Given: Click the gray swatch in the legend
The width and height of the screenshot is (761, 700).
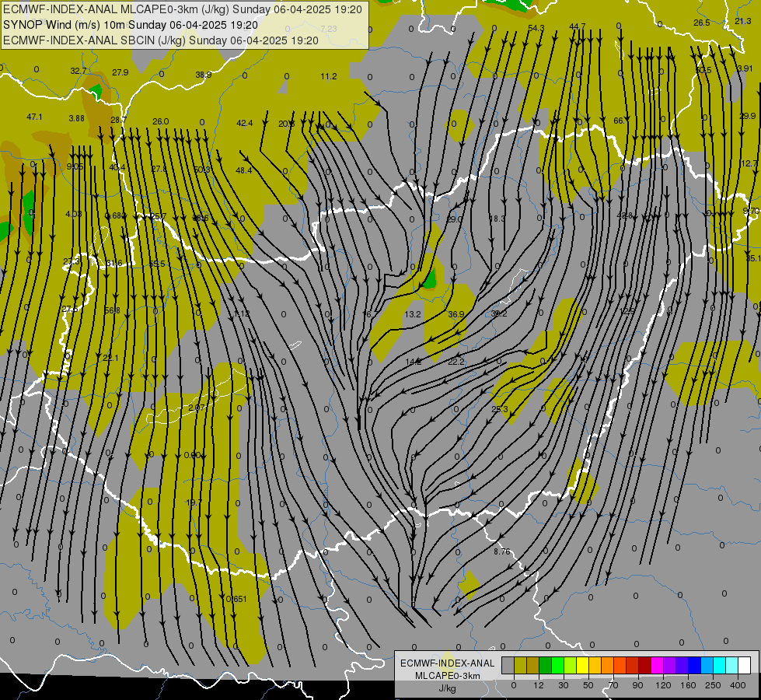Looking at the screenshot, I should (x=508, y=666).
